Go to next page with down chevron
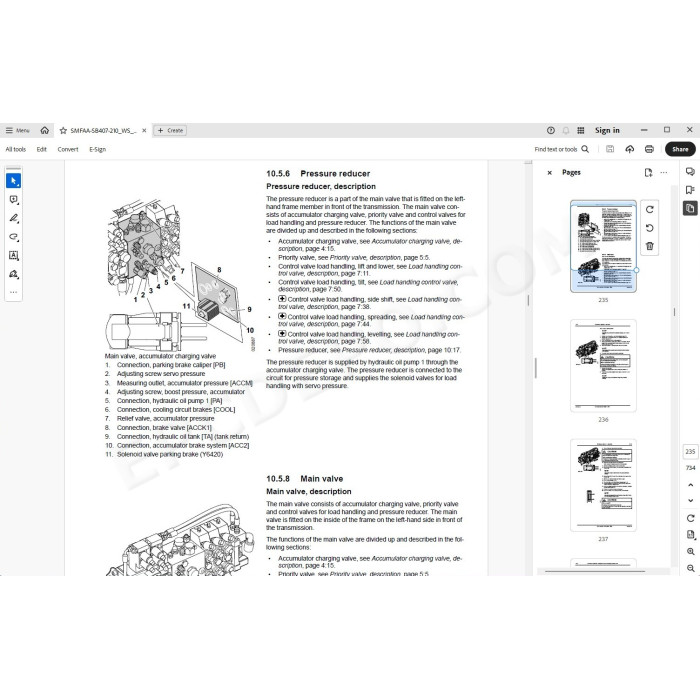 690,500
